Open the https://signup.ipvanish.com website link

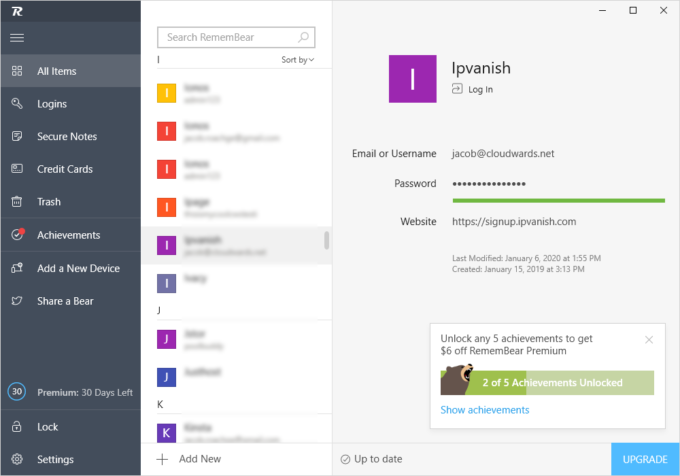(x=514, y=222)
